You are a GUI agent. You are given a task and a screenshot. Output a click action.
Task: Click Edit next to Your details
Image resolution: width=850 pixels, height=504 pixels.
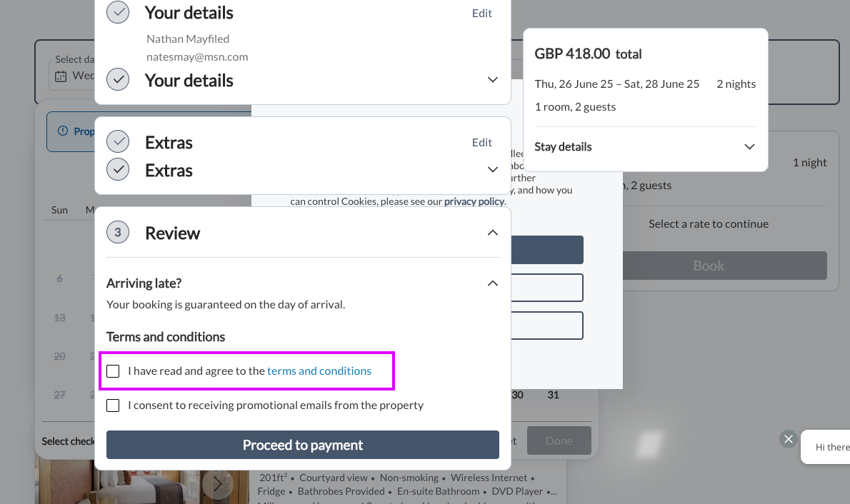tap(482, 13)
